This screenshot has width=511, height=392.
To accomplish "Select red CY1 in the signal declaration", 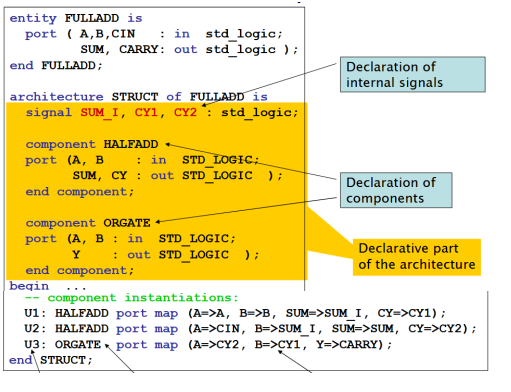I will coord(146,113).
